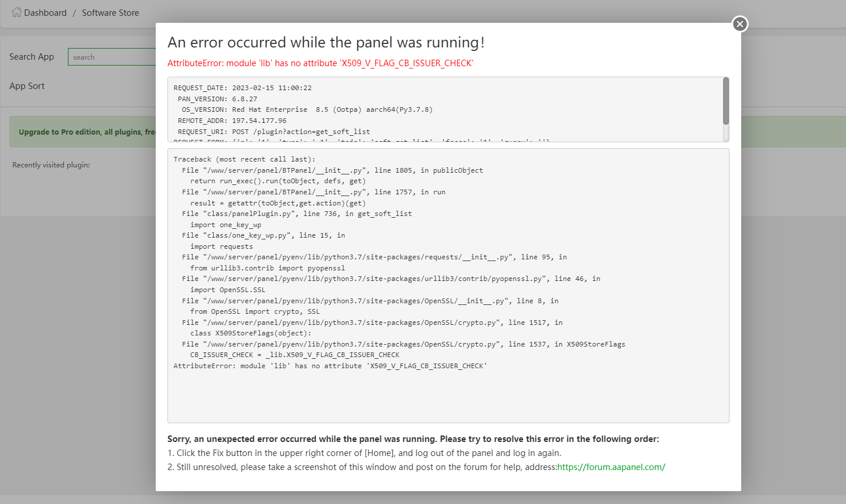Close the error dialog with the X button
846x504 pixels.
tap(740, 24)
